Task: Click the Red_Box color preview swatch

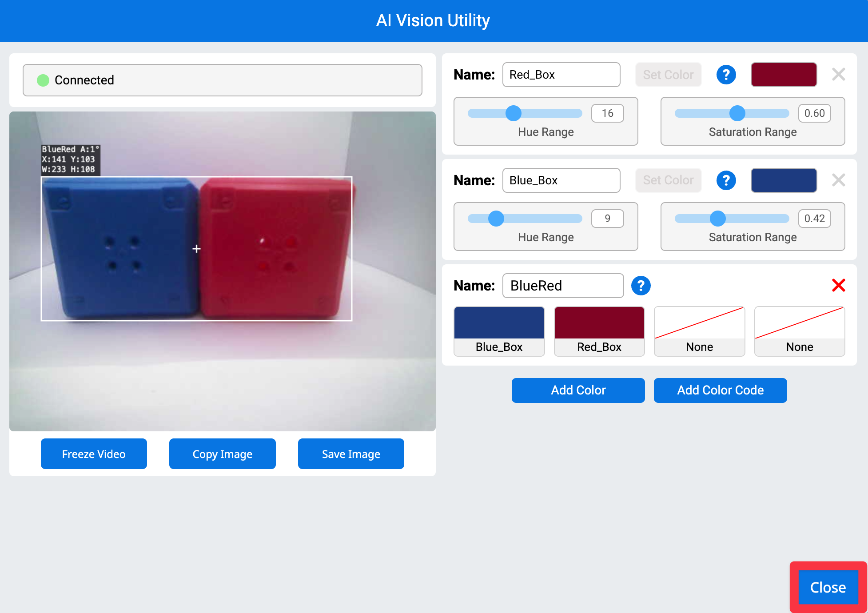Action: click(x=784, y=75)
